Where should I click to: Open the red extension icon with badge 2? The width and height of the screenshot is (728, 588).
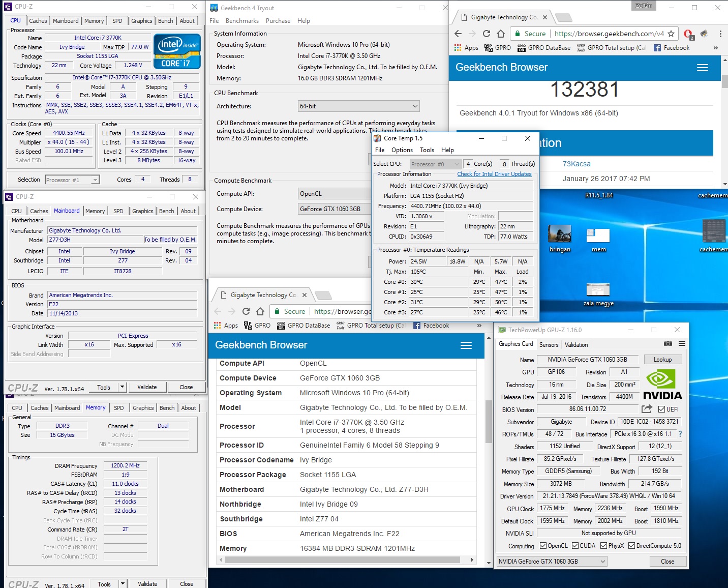pos(688,34)
